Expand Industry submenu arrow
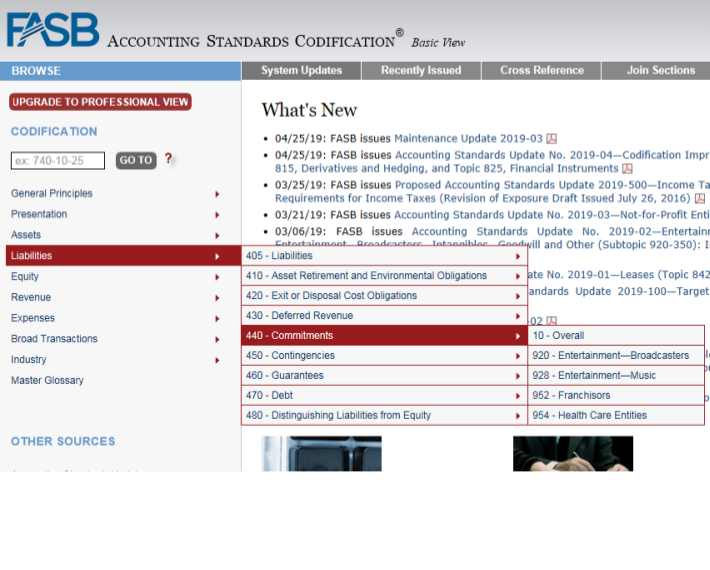 tap(217, 361)
